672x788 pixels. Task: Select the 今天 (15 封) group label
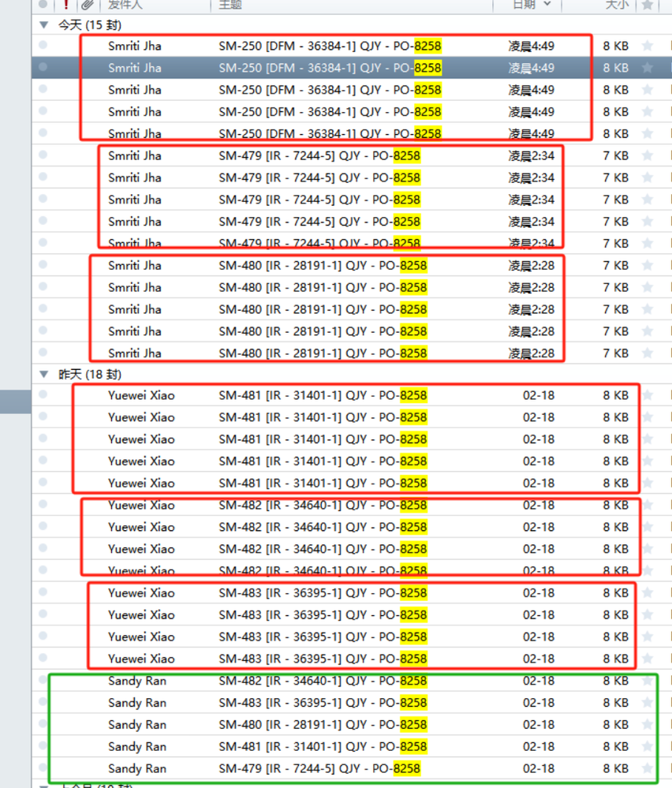point(89,24)
